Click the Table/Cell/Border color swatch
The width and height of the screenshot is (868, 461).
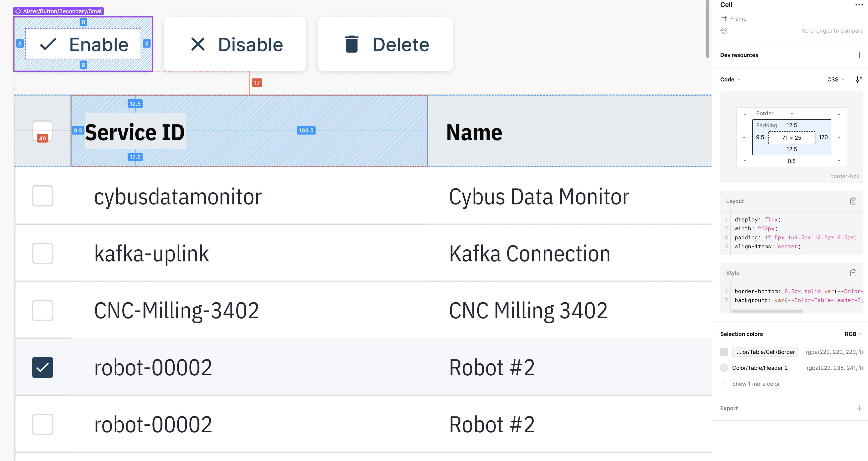pyautogui.click(x=724, y=352)
